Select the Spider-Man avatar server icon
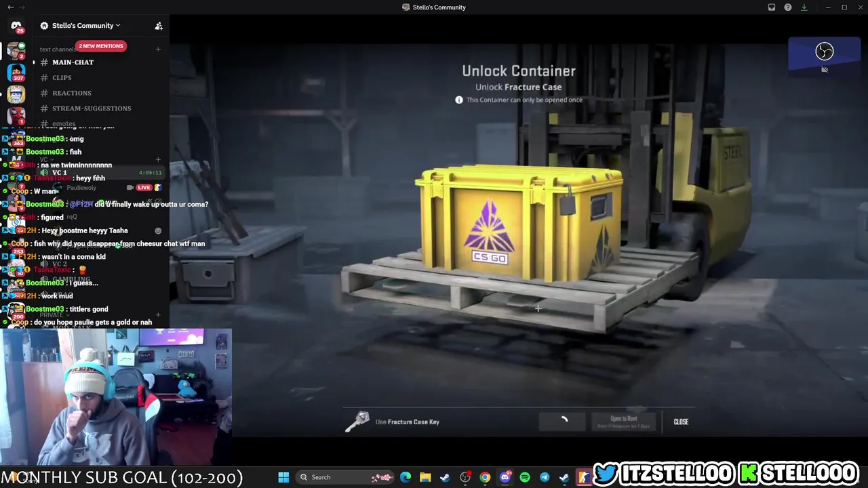This screenshot has width=868, height=488. [16, 115]
